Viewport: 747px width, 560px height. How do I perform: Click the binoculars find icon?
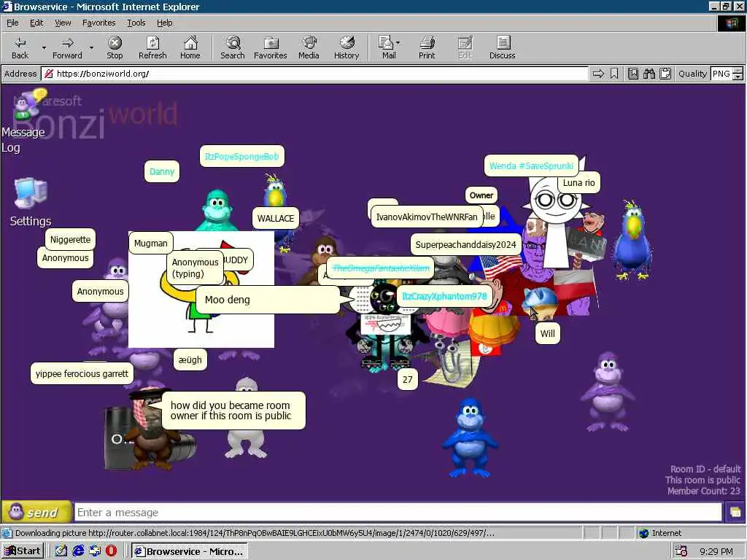pos(649,74)
